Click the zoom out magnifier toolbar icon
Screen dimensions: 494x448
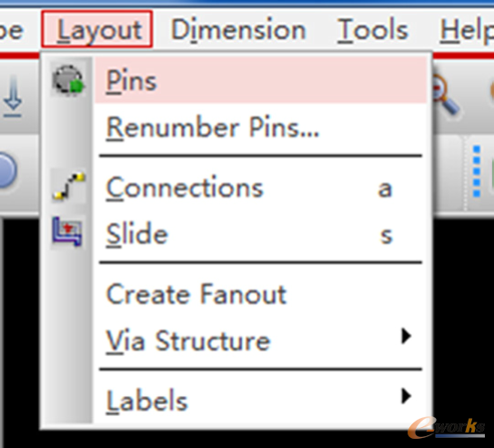point(446,95)
